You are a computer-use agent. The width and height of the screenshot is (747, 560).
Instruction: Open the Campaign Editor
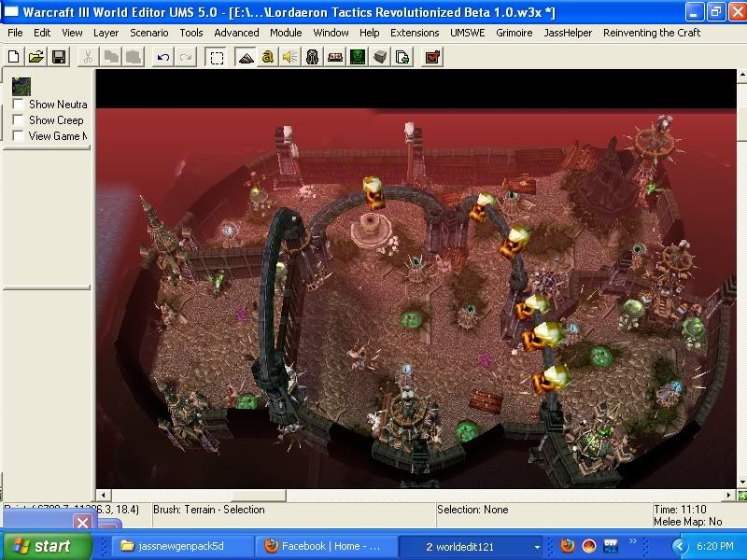335,57
